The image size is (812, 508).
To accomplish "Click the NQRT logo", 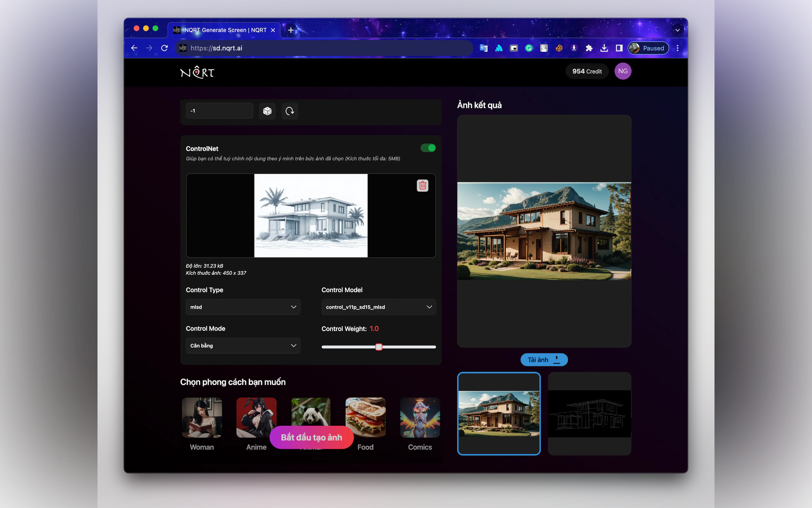I will [197, 72].
